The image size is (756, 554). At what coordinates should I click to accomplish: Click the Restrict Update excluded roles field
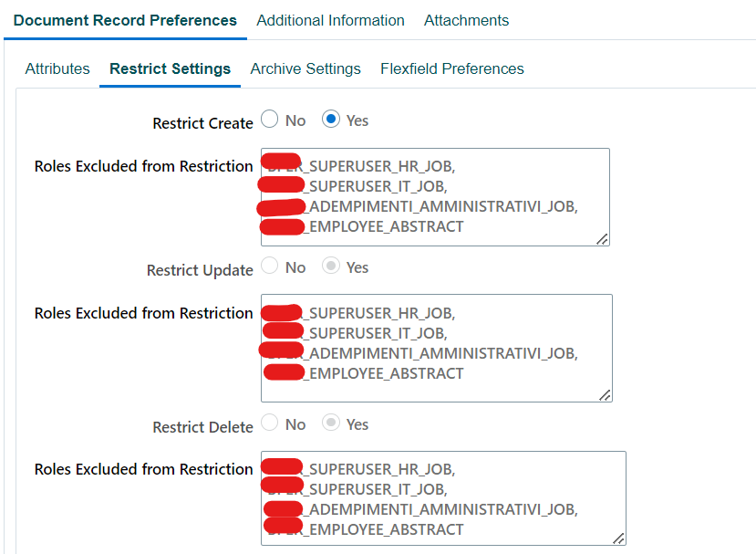pyautogui.click(x=438, y=347)
